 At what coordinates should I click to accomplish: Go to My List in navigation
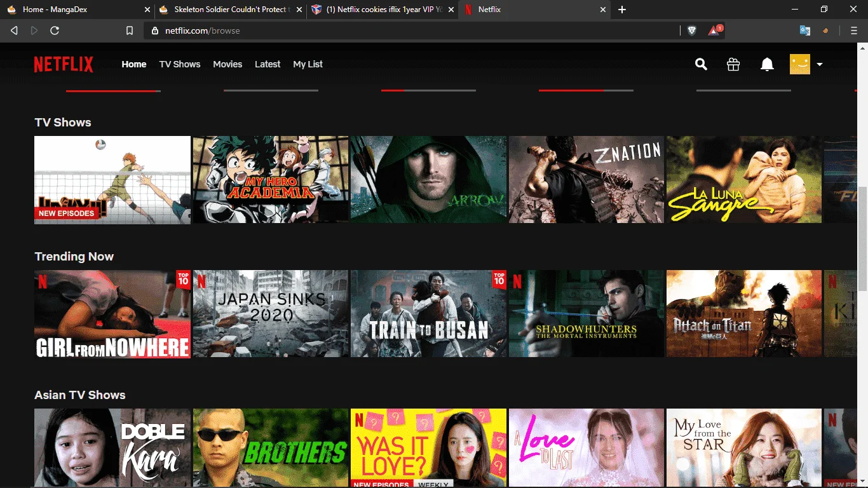308,64
